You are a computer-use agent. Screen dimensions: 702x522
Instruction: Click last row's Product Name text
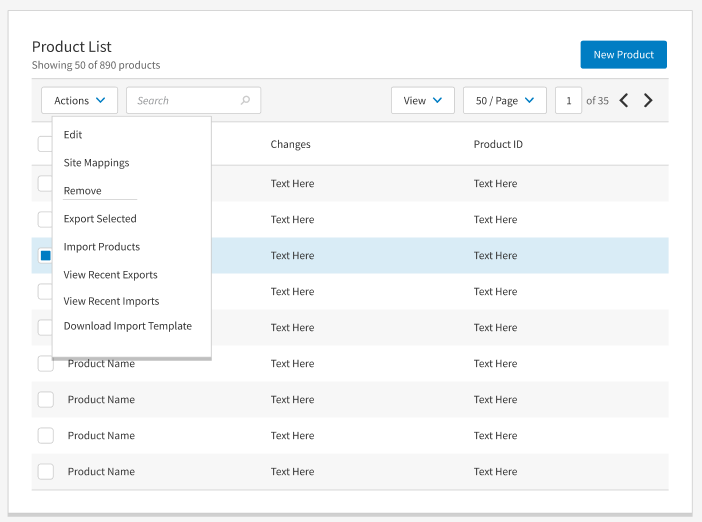tap(101, 472)
